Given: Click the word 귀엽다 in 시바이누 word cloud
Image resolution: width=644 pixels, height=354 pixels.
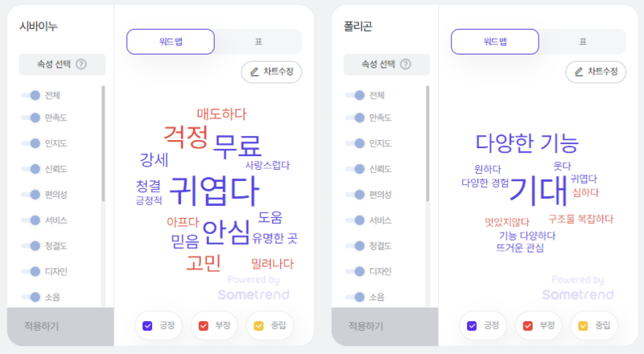Looking at the screenshot, I should pos(214,190).
